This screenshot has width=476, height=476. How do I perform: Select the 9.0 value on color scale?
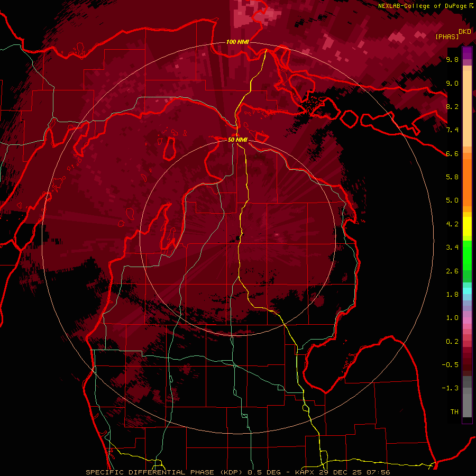coord(452,83)
